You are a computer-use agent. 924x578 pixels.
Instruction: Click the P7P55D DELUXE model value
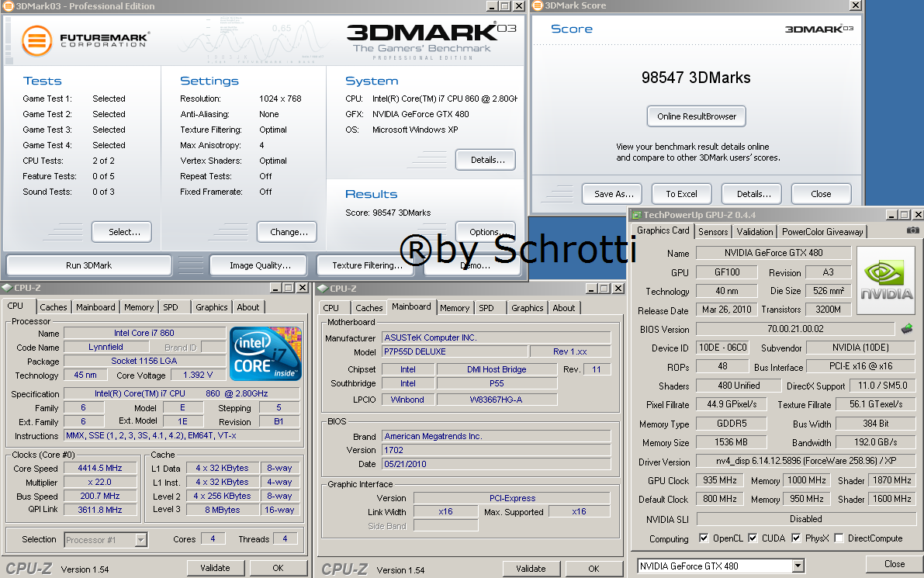[x=455, y=351]
